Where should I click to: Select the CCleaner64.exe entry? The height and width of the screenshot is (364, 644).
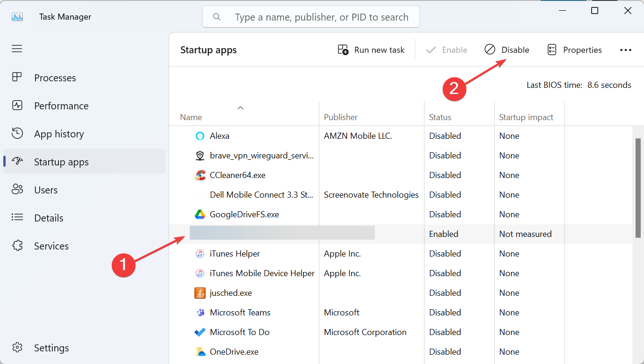tap(237, 175)
